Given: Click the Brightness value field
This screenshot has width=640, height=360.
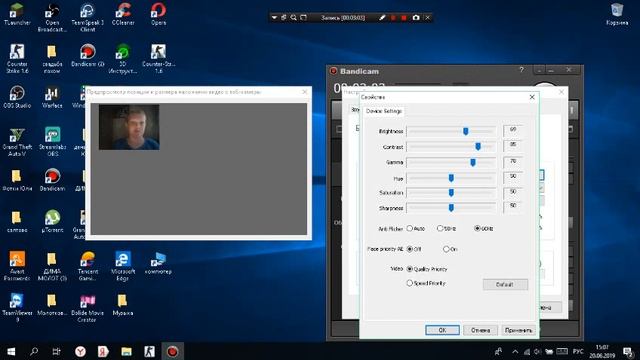Looking at the screenshot, I should click(x=513, y=130).
